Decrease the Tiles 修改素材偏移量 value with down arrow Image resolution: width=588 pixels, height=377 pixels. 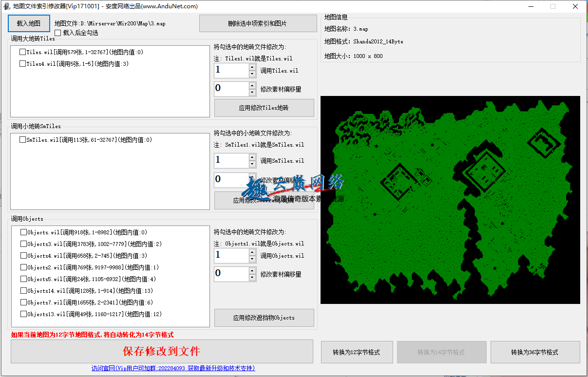pos(252,93)
